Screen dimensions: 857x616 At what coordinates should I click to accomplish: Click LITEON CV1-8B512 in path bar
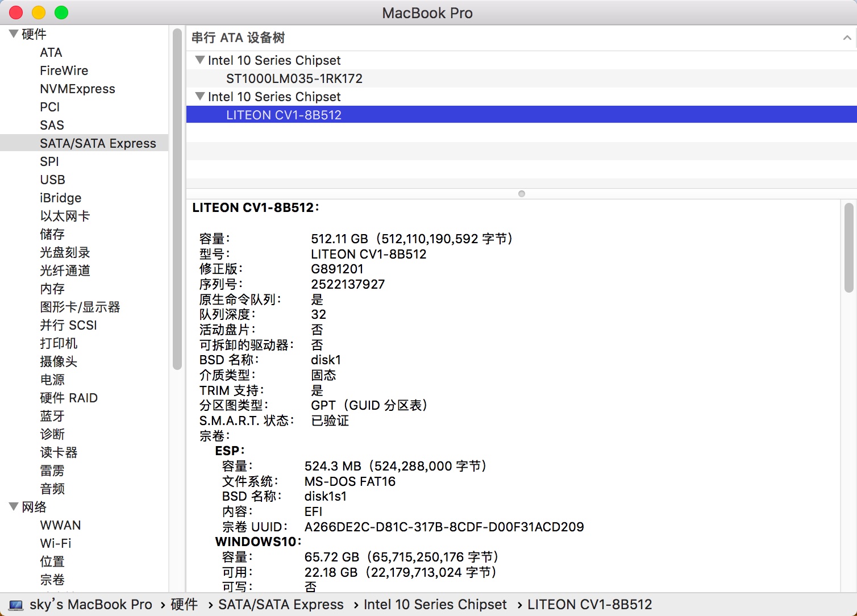coord(590,605)
